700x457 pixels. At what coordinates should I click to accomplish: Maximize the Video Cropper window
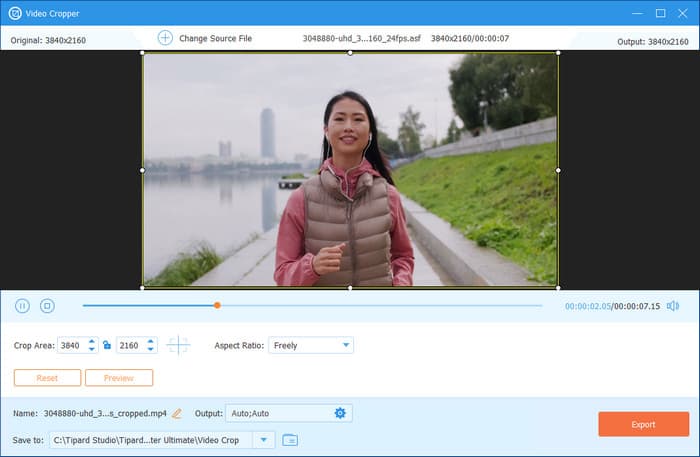660,13
